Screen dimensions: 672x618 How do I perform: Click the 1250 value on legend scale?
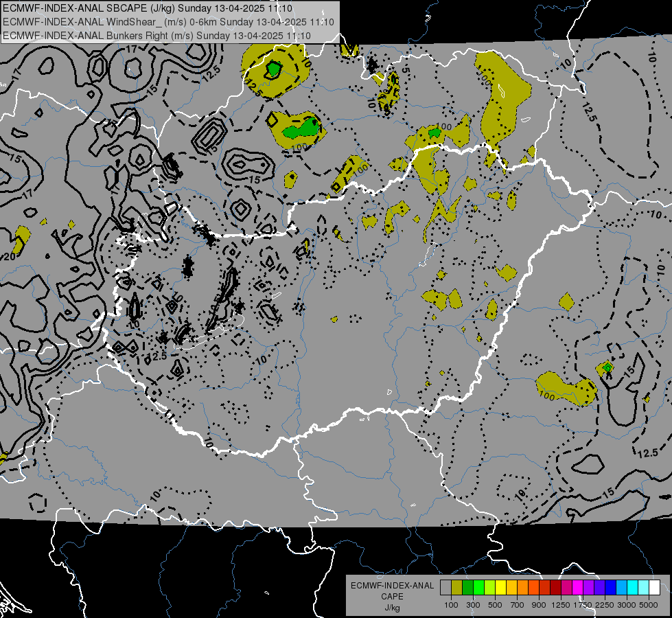[x=561, y=605]
